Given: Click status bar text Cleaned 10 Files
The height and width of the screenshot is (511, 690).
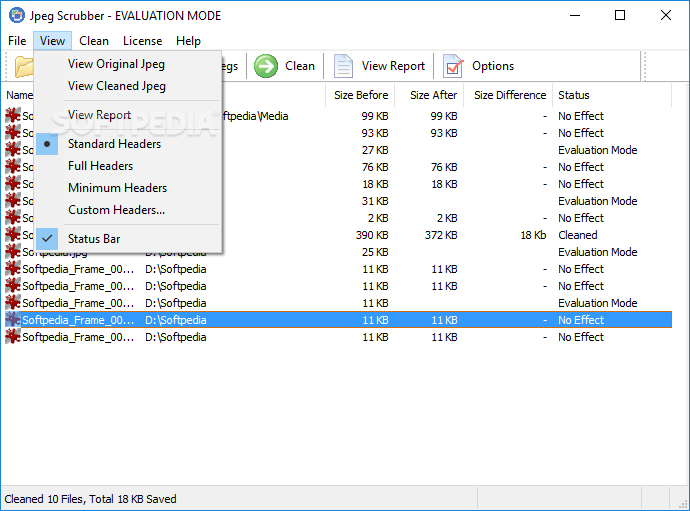Looking at the screenshot, I should (90, 499).
